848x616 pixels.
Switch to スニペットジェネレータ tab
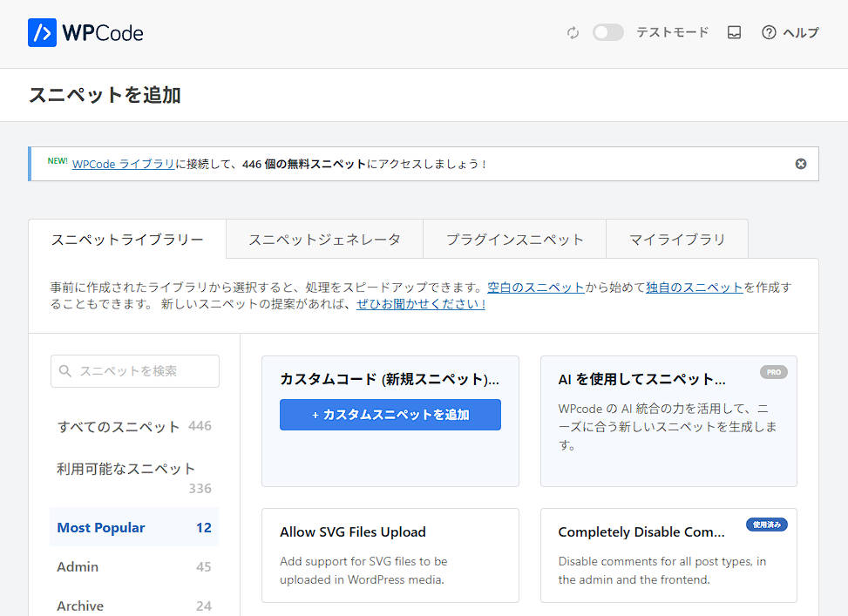(324, 240)
